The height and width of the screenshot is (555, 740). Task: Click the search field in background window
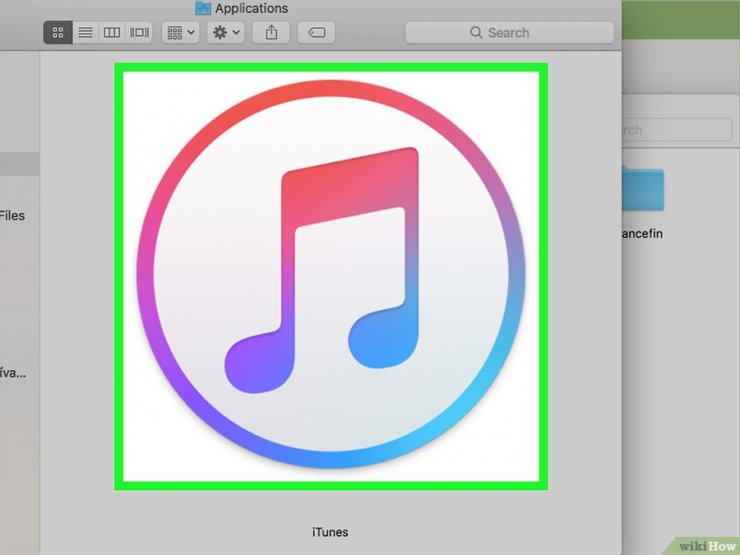677,129
